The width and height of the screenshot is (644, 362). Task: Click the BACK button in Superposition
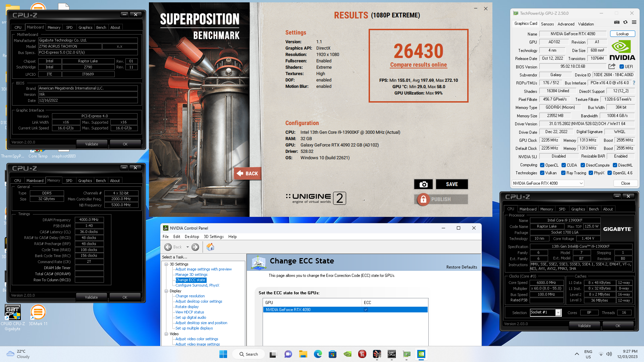tap(248, 173)
